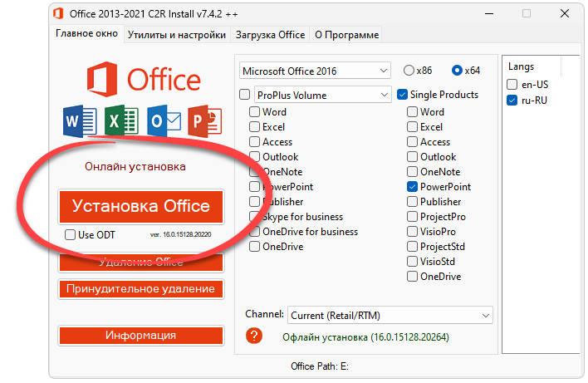Check Access in the suite column

pos(255,142)
